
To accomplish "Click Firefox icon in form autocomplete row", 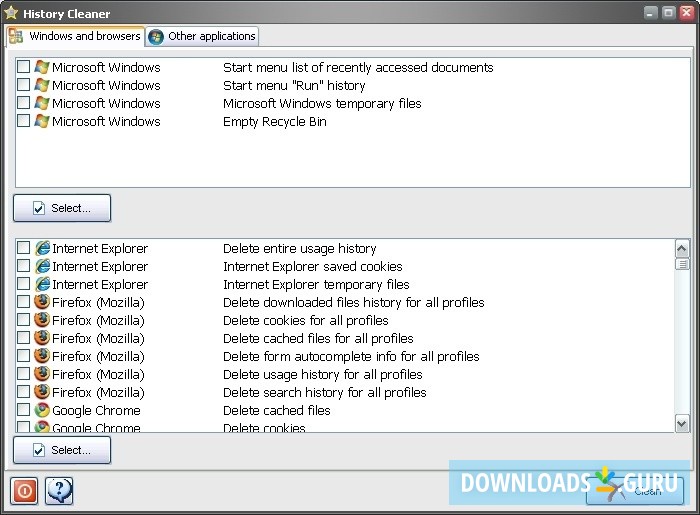I will 42,356.
